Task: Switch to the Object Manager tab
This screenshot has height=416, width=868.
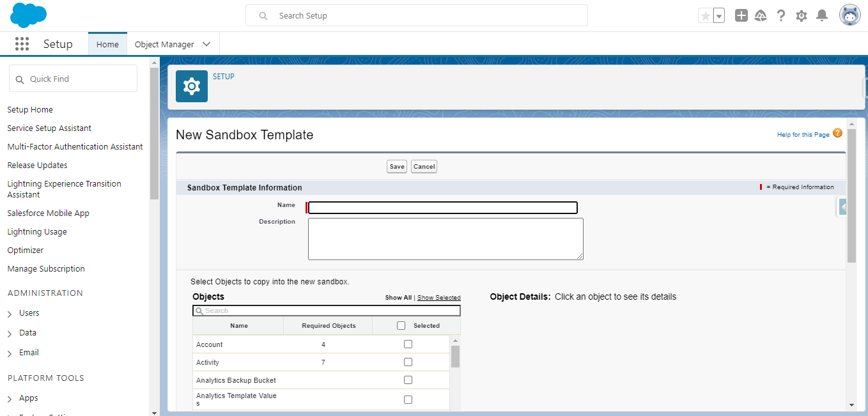Action: point(164,44)
